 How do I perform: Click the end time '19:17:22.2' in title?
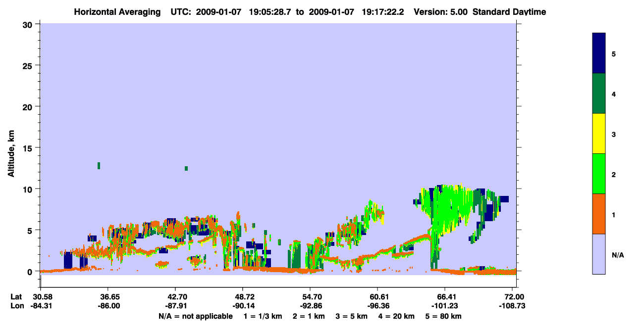pyautogui.click(x=384, y=12)
